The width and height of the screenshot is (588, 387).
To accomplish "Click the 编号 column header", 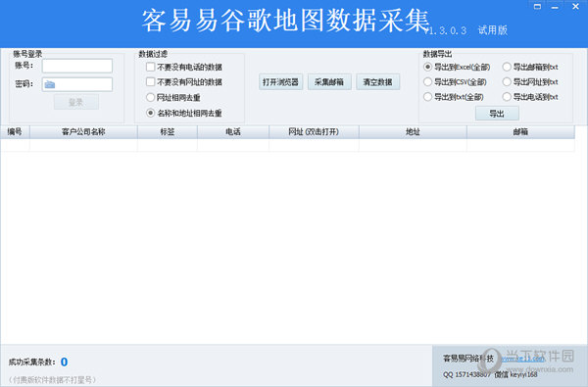I will coord(15,131).
